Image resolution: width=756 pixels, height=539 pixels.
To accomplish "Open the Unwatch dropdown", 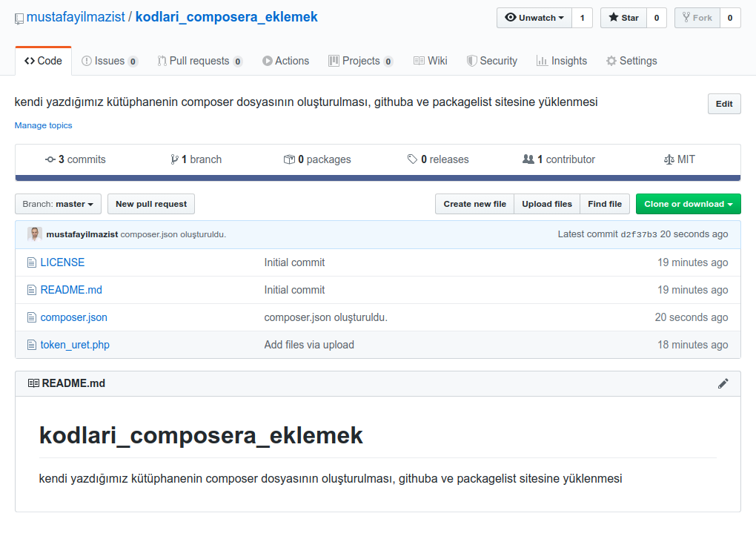I will (534, 18).
